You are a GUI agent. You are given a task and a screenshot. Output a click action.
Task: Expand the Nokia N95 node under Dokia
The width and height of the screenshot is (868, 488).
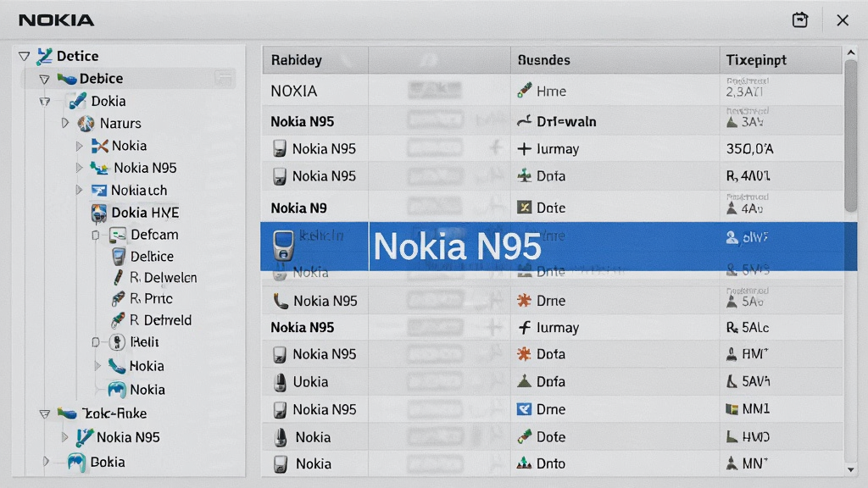(79, 168)
